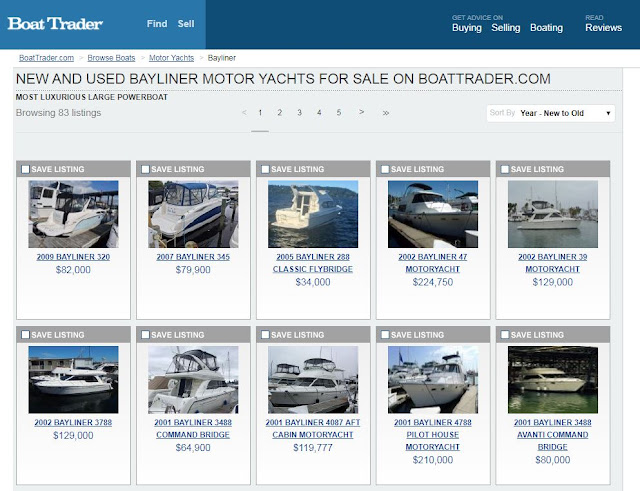Tick Save Listing for 2002 Bayliner 39 Motoryacht
Screen dimensions: 640x491
click(505, 169)
